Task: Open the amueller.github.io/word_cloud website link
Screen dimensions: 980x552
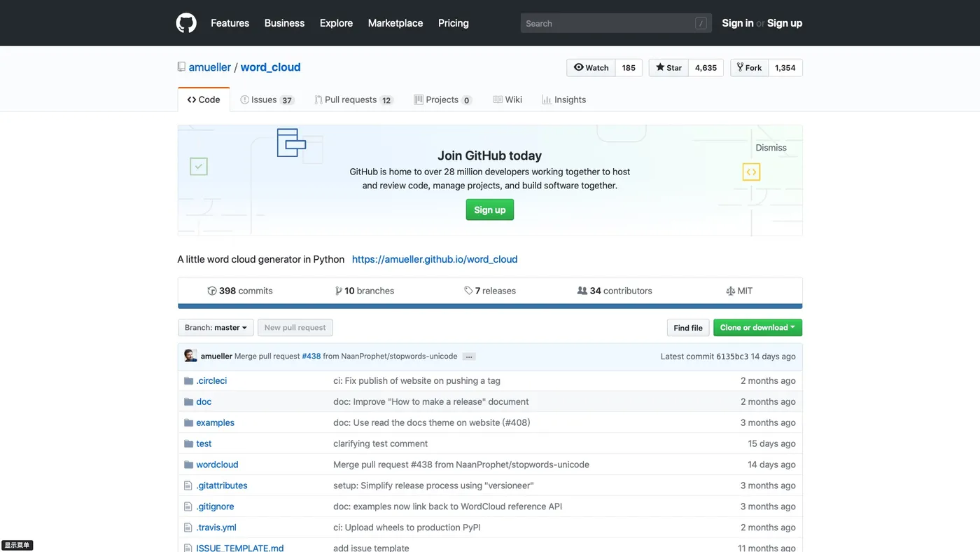Action: pos(435,259)
